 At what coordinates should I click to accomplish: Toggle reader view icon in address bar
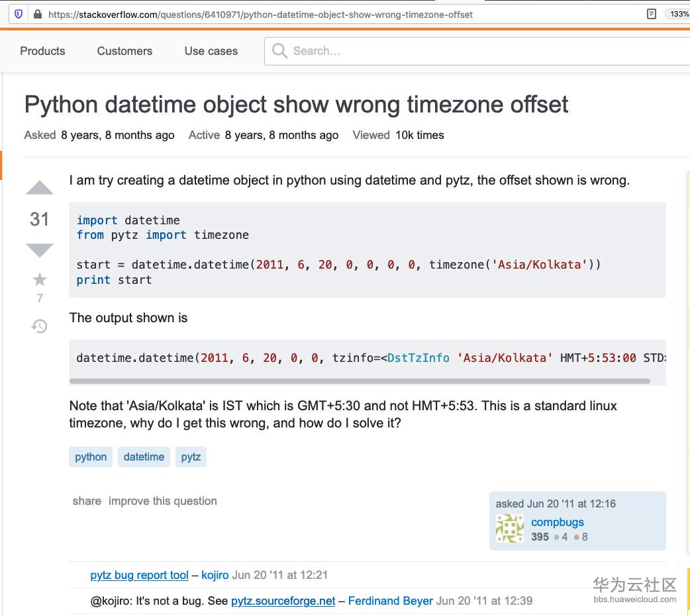[652, 14]
